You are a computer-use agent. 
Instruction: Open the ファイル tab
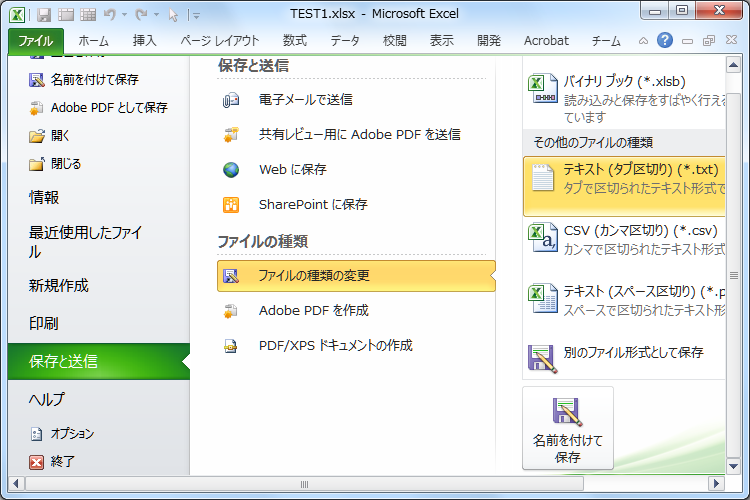36,41
